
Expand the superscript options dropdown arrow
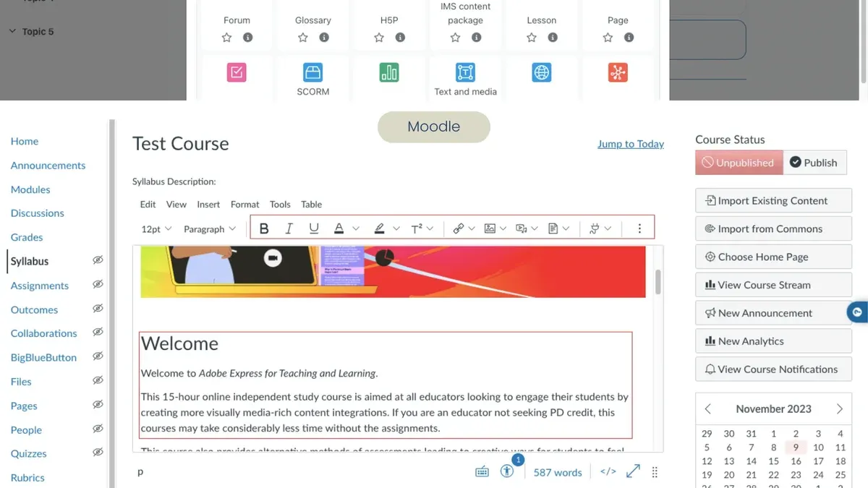[430, 228]
